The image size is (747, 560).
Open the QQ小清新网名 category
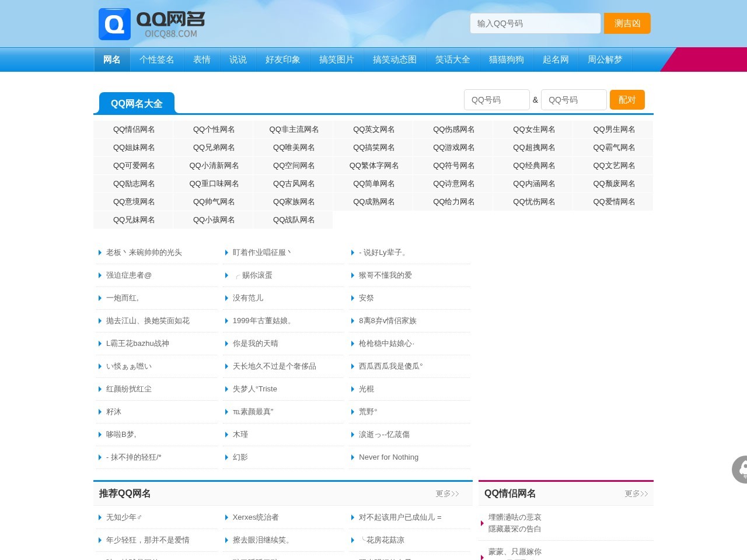click(214, 166)
